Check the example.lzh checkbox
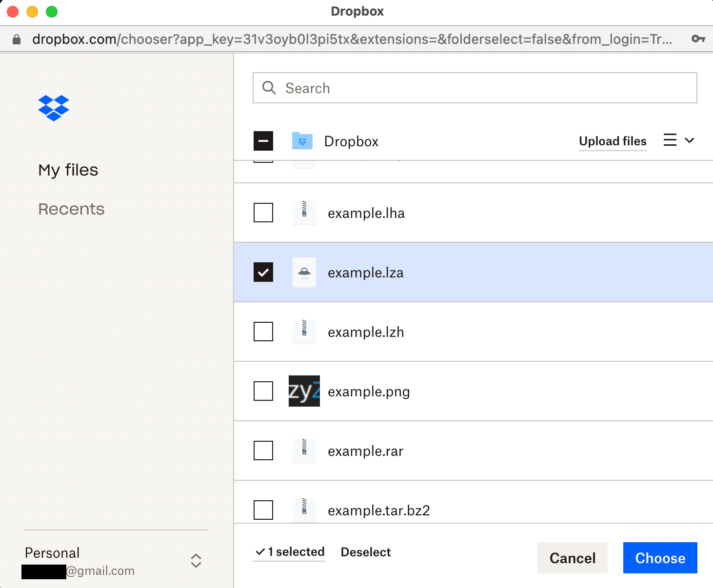 coord(263,332)
